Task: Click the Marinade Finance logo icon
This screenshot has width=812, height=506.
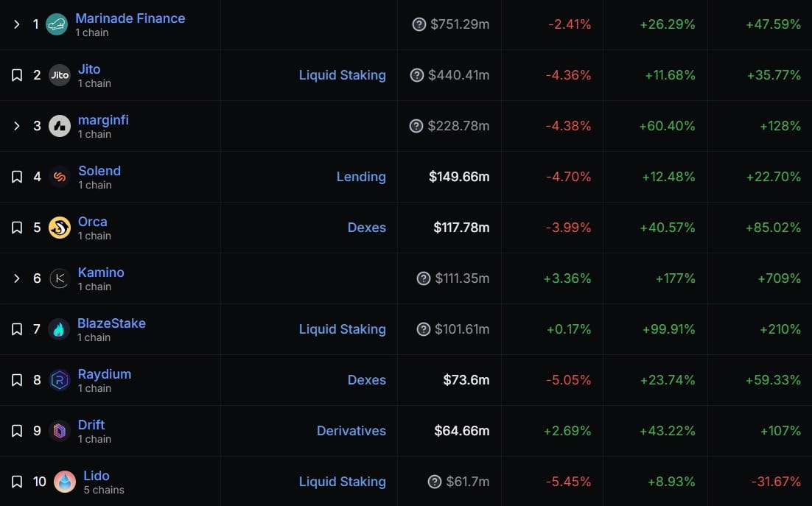Action: 57,24
